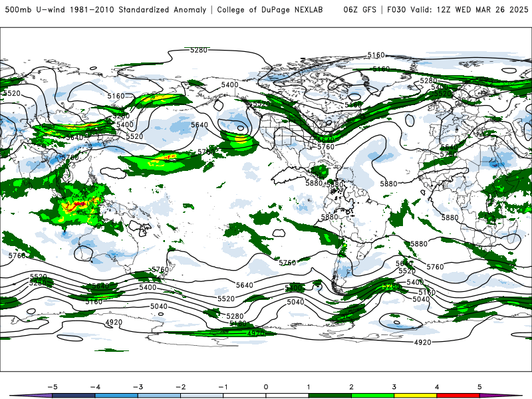The height and width of the screenshot is (399, 532).
Task: Click the '5640' contour label in the North Pacific
Action: point(199,125)
